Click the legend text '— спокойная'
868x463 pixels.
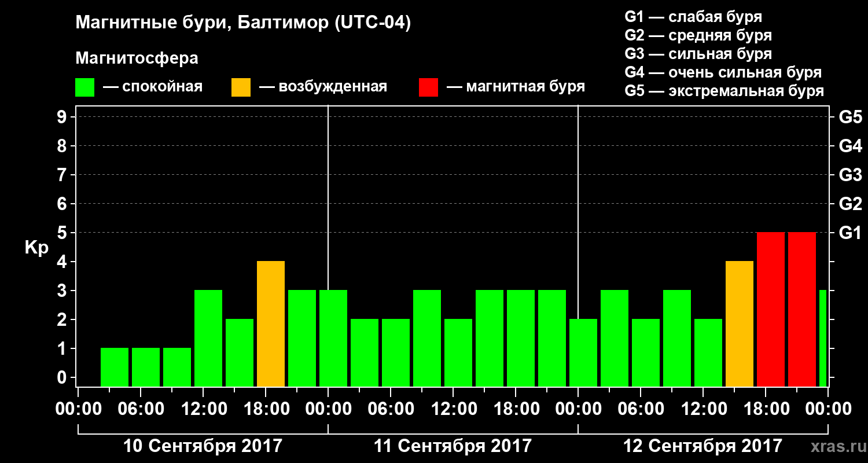pos(153,87)
